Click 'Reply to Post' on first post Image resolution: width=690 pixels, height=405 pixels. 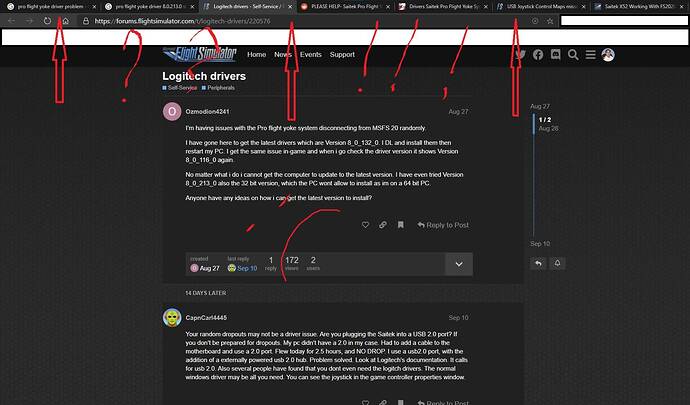[443, 225]
